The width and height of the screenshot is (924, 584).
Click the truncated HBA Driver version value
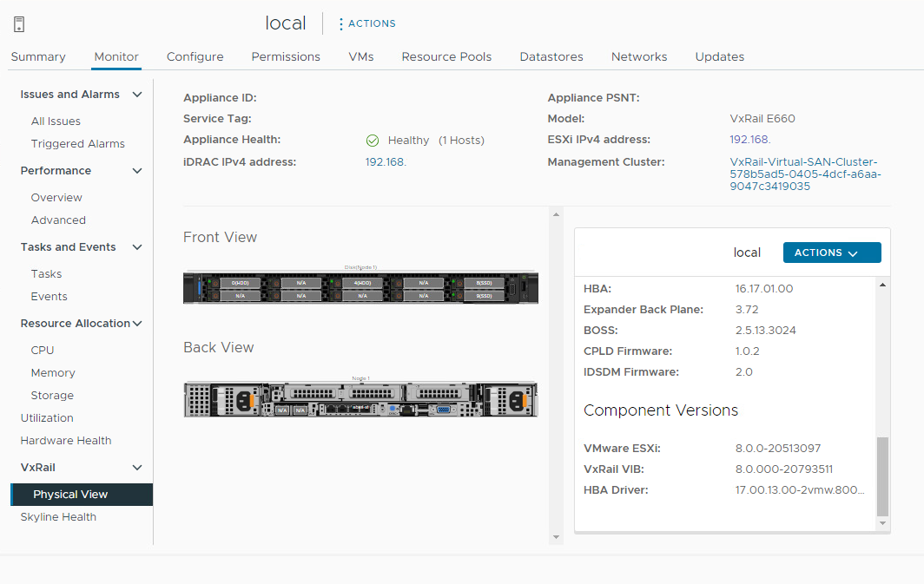[x=800, y=489]
